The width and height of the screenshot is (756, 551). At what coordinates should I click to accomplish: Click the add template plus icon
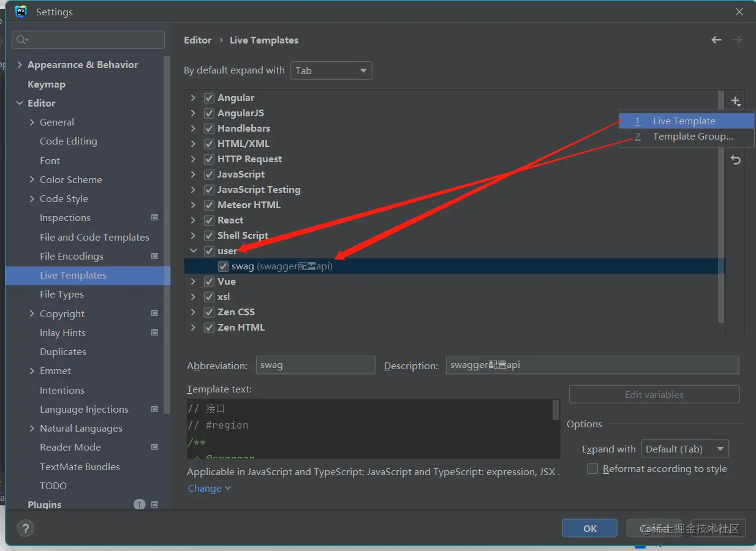[x=736, y=102]
